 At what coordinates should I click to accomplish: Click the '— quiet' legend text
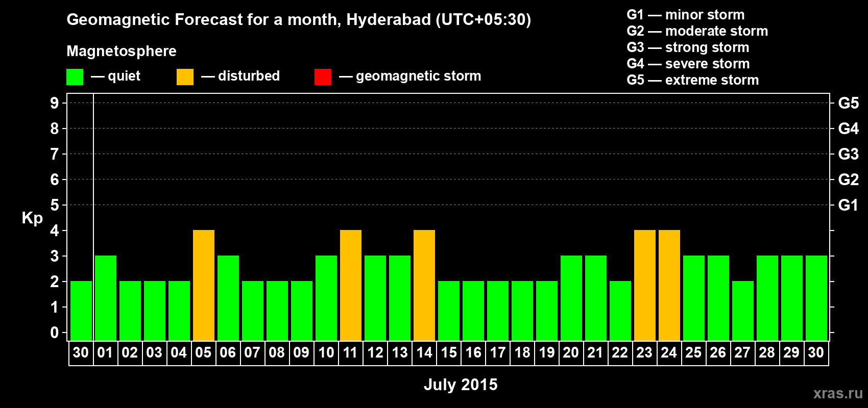point(115,76)
